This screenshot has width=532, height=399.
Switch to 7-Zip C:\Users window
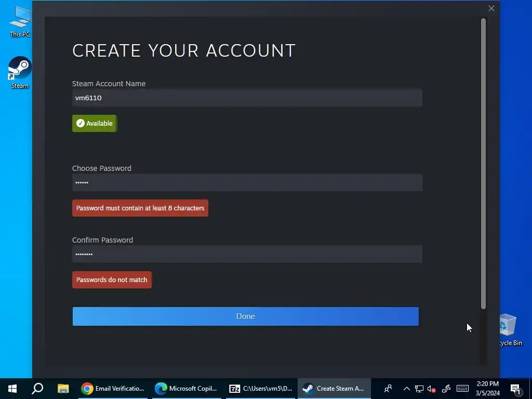(260, 389)
